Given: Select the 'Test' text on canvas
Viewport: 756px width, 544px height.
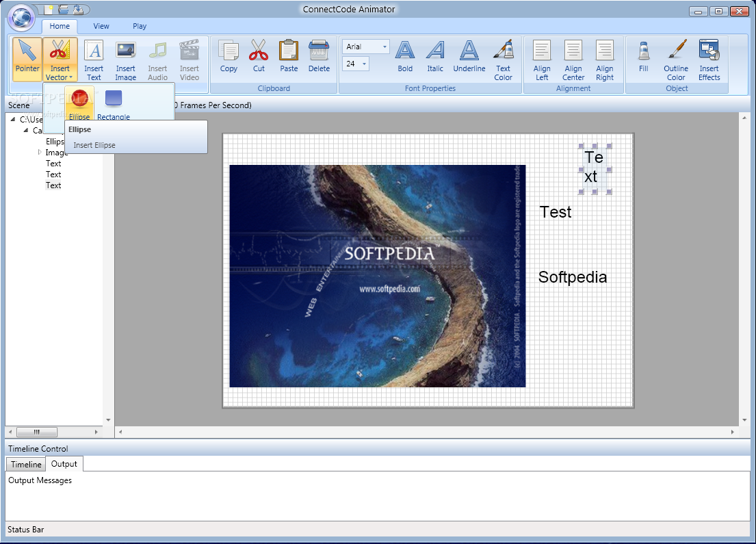Looking at the screenshot, I should (556, 212).
